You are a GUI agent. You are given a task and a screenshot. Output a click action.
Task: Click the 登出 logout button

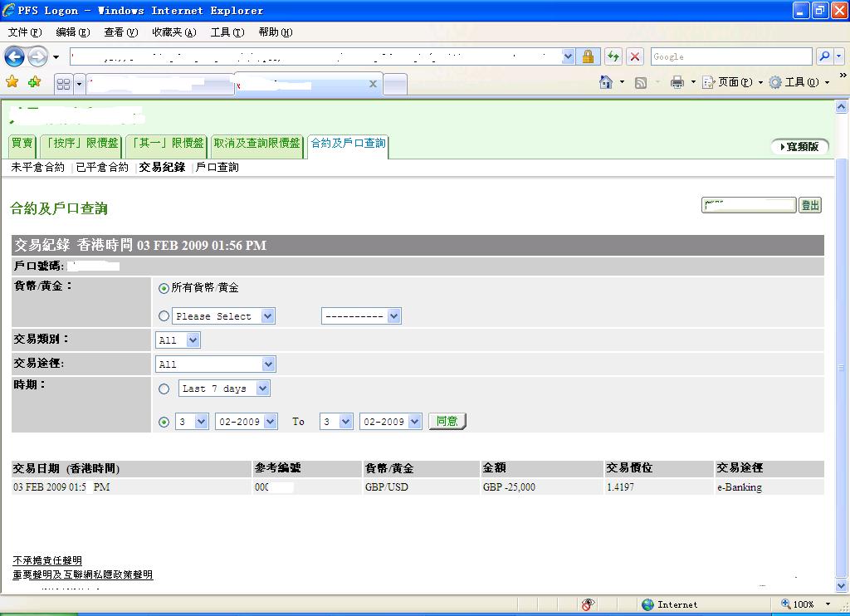810,205
